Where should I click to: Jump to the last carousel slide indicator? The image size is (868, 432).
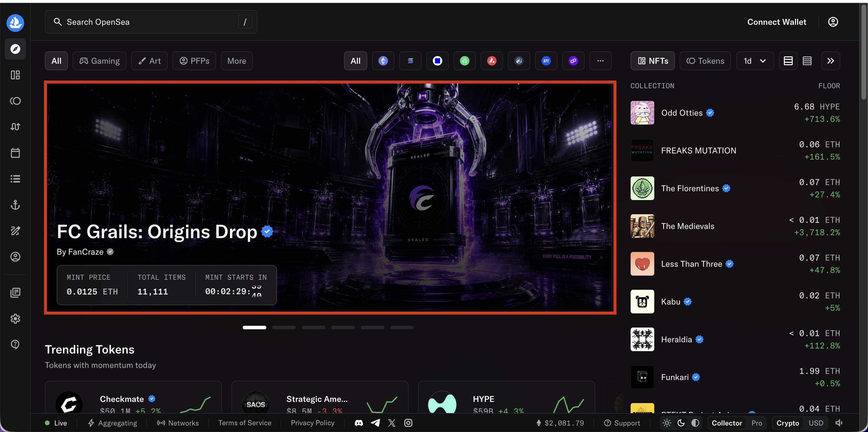tap(402, 327)
